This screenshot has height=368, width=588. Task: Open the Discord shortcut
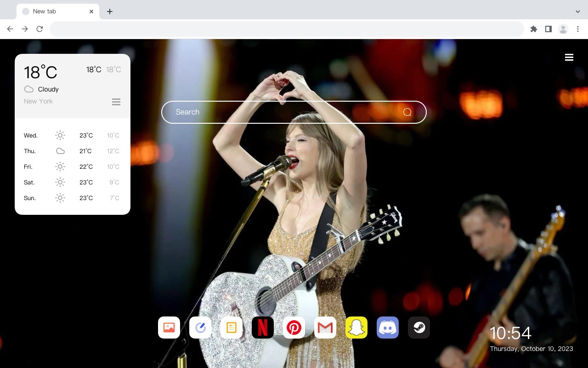click(388, 328)
